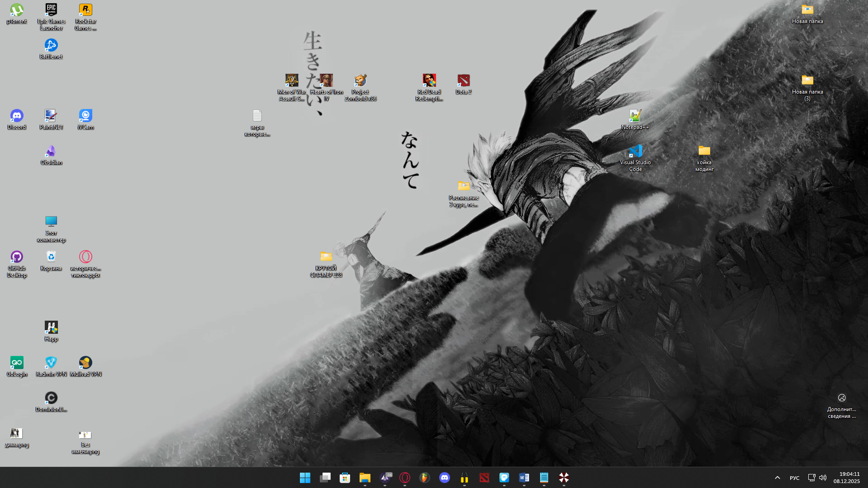868x488 pixels.
Task: Open the clock and calendar flyout
Action: pyautogui.click(x=847, y=478)
